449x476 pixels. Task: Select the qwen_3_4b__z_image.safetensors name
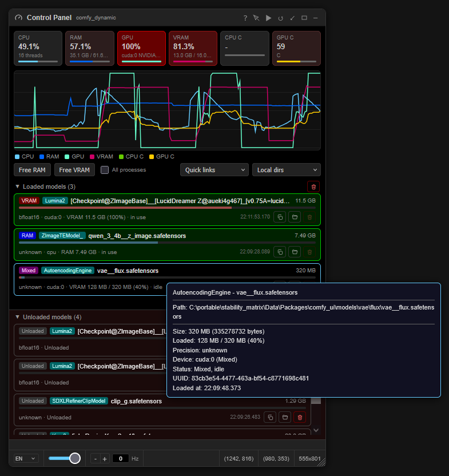[x=137, y=236]
